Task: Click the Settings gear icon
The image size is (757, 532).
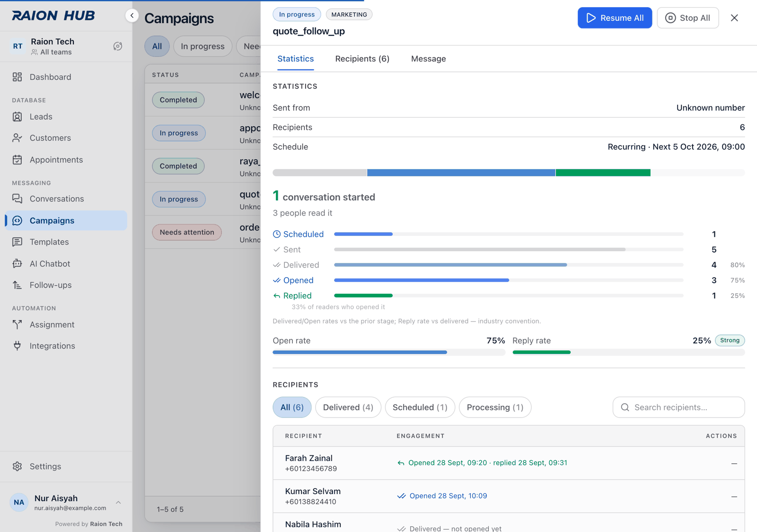Action: click(x=18, y=466)
